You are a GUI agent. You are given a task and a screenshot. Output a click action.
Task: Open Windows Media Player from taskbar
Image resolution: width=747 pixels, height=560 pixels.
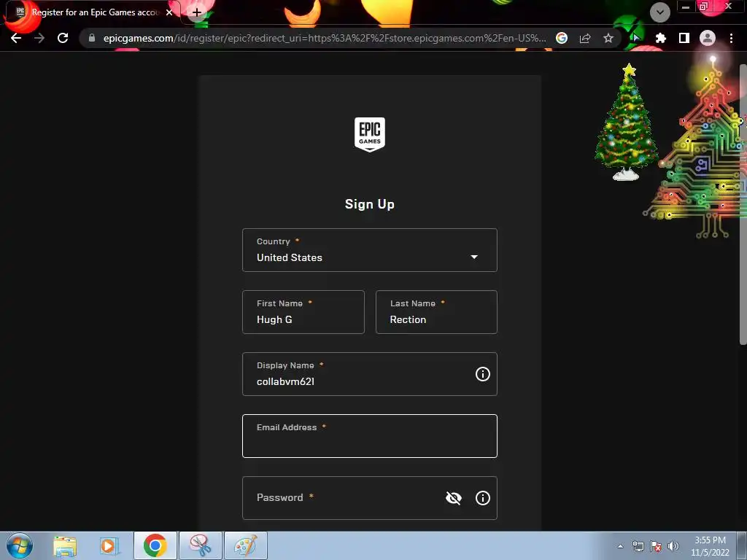click(109, 545)
